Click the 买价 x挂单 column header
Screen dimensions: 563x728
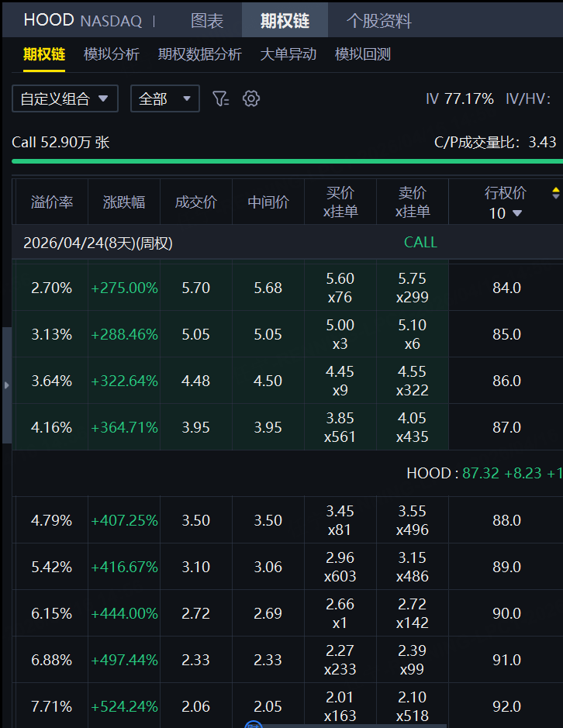click(340, 202)
